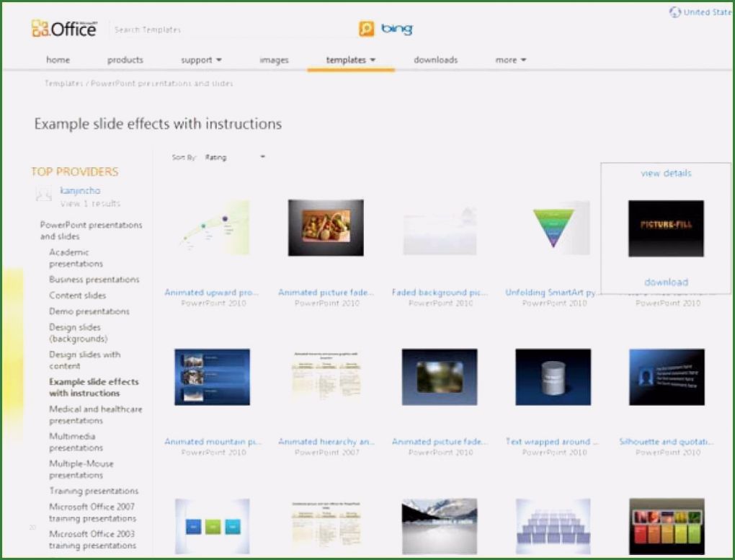Image resolution: width=735 pixels, height=560 pixels.
Task: Click the download link
Action: pos(664,282)
